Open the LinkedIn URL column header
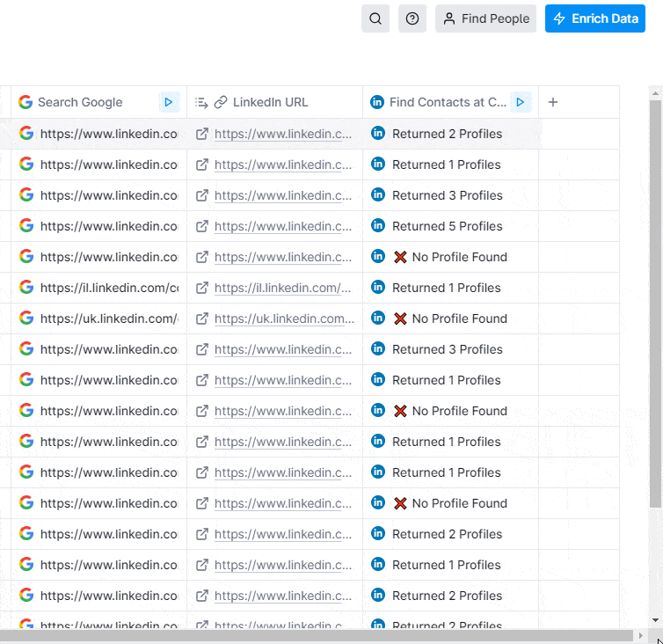 coord(270,102)
